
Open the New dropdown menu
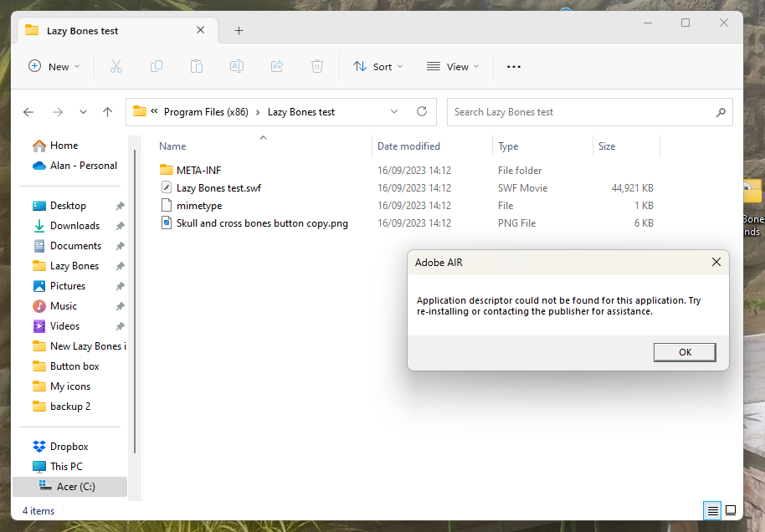[x=54, y=66]
